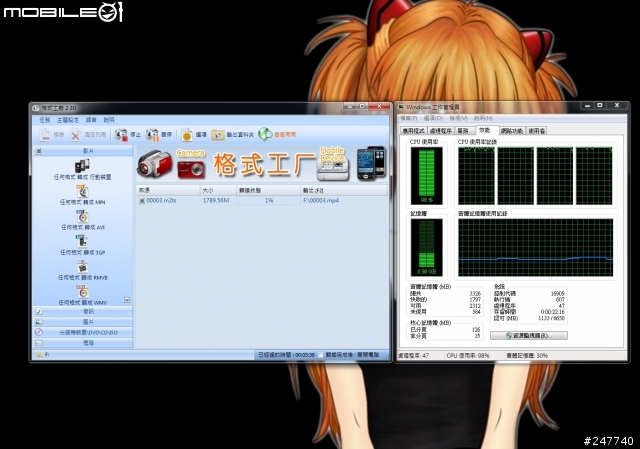Expand the 音訊 audio category
The width and height of the screenshot is (640, 449).
[x=83, y=311]
